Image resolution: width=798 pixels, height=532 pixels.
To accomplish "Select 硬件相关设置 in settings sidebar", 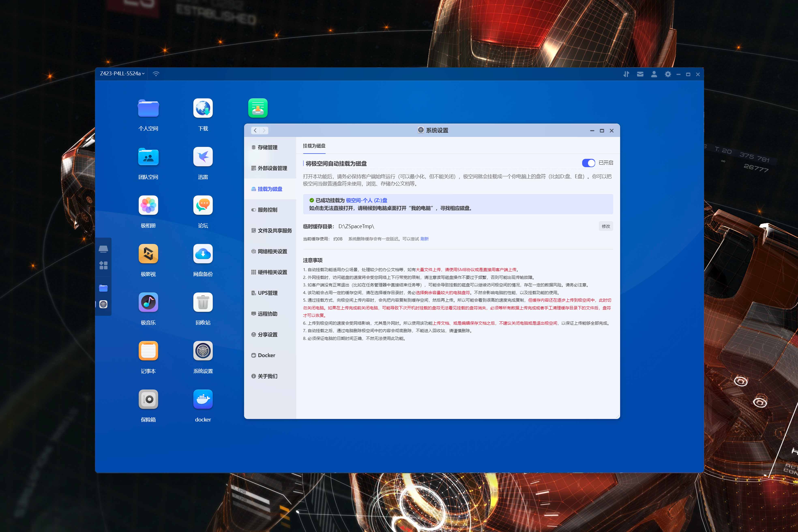I will (x=270, y=272).
